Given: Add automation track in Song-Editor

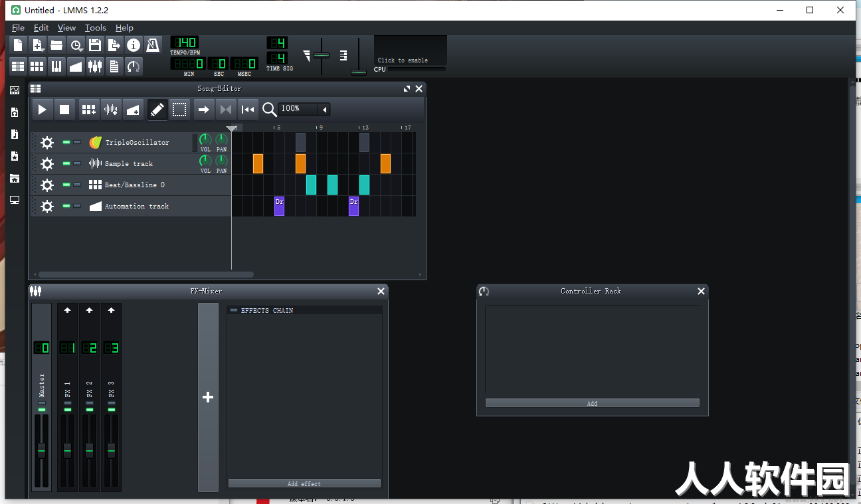Looking at the screenshot, I should pos(134,110).
